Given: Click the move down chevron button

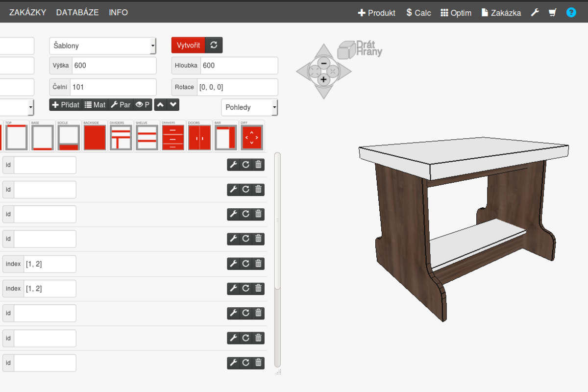Looking at the screenshot, I should [173, 104].
